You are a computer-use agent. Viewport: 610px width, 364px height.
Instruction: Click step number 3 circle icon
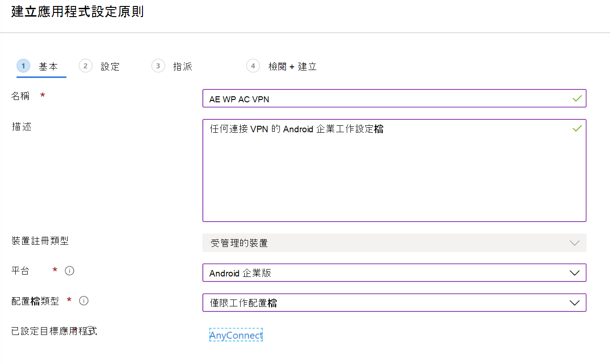(x=158, y=66)
